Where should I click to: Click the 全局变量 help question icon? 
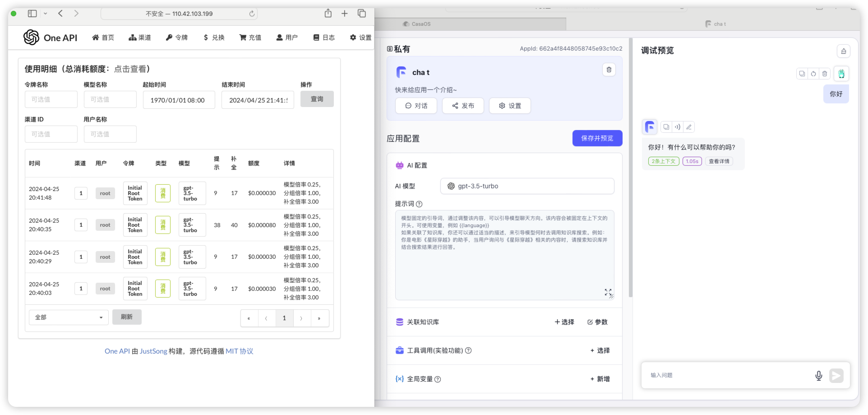click(438, 379)
